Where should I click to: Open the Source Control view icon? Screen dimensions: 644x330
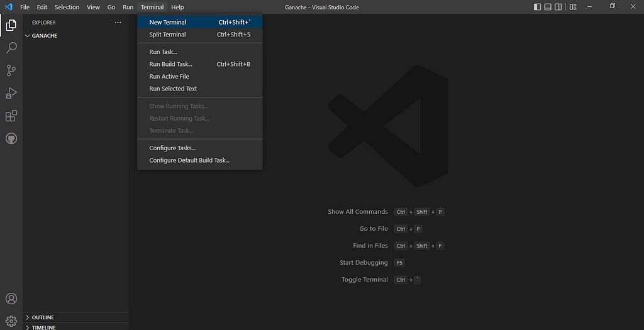coord(11,70)
